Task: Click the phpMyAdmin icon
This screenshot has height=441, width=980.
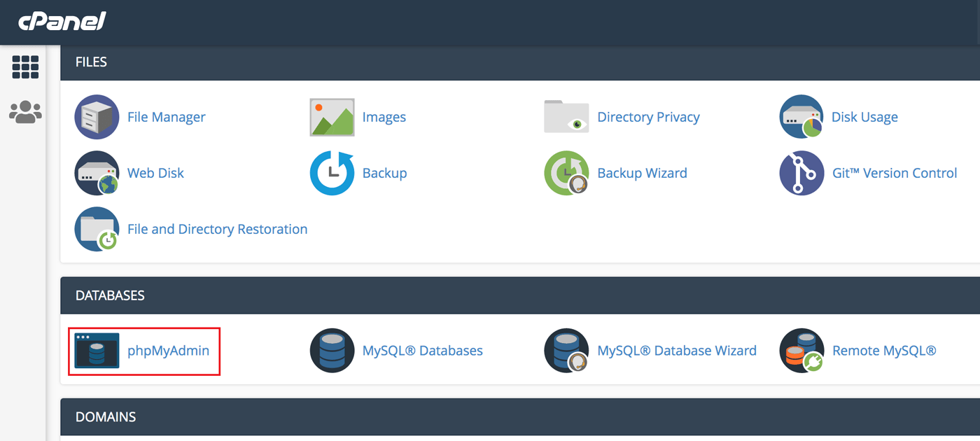Action: click(x=97, y=351)
